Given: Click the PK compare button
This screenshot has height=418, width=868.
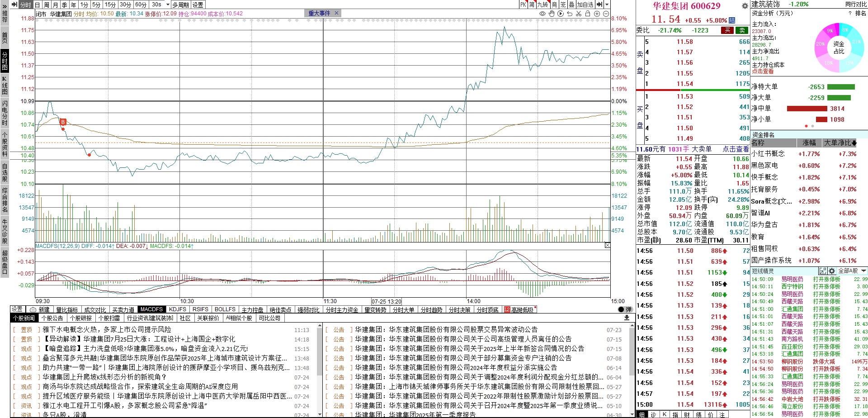Looking at the screenshot, I should coord(523,5).
